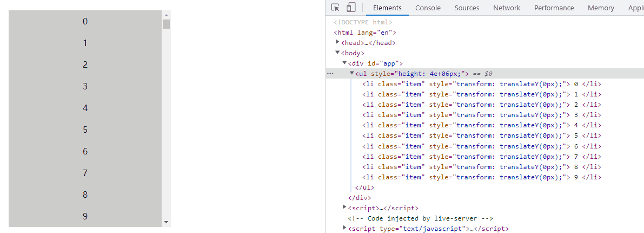The height and width of the screenshot is (233, 644).
Task: Click the list scrollbar thumb
Action: tap(167, 24)
